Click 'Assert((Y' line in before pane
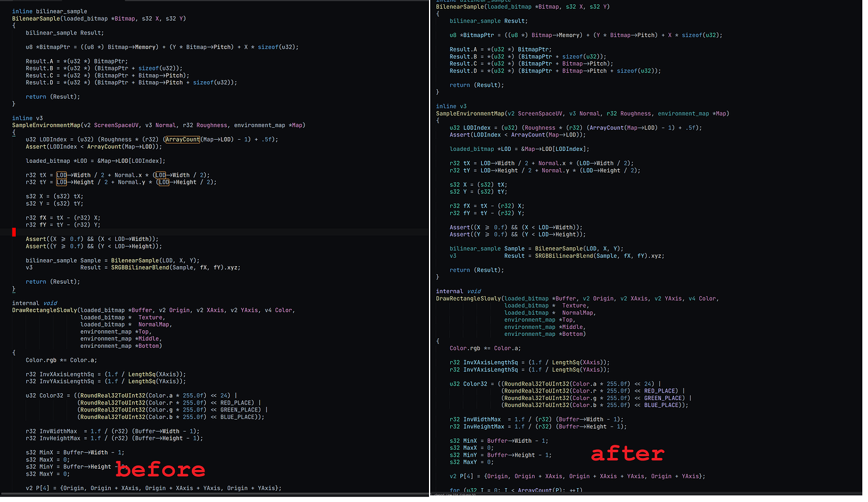Viewport: 868px width, 502px height. point(94,246)
